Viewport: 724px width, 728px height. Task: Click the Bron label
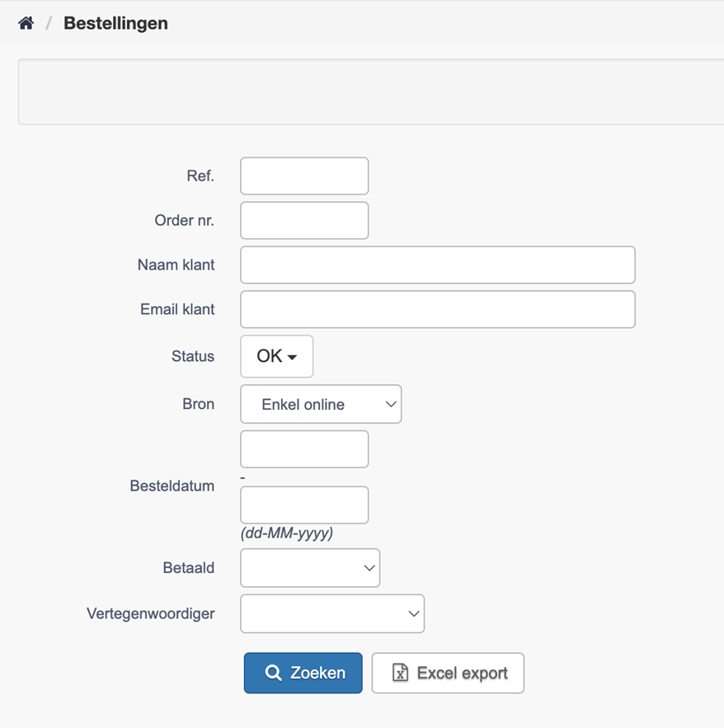click(198, 404)
